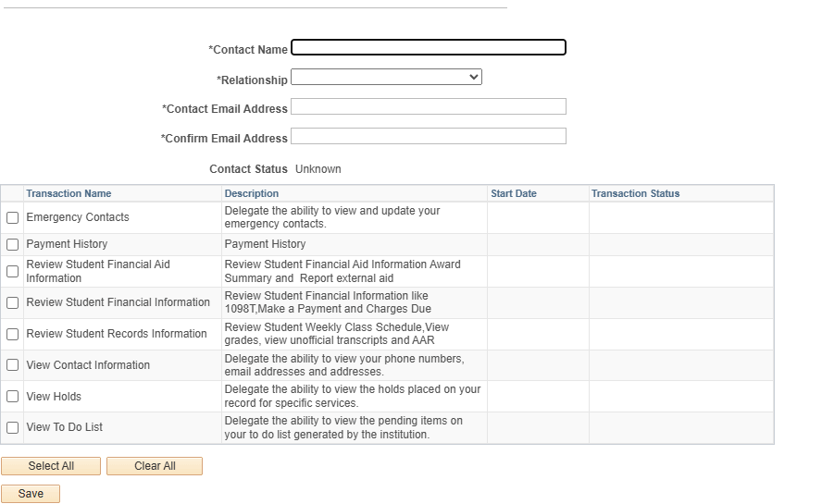Click the 'Payment History' description cell
The width and height of the screenshot is (822, 504).
(x=265, y=244)
